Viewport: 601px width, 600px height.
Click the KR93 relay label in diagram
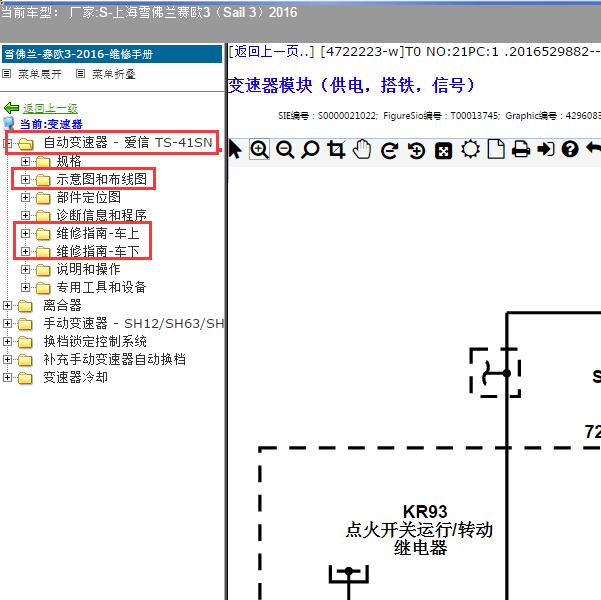click(x=425, y=512)
